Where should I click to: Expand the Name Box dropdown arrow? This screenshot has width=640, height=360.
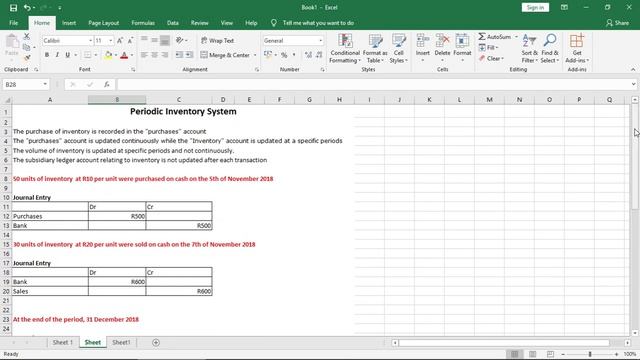coord(45,84)
